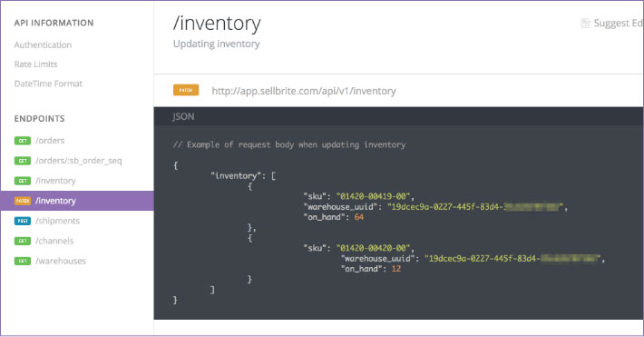Image resolution: width=644 pixels, height=337 pixels.
Task: Click the API INFORMATION section header
Action: click(54, 23)
